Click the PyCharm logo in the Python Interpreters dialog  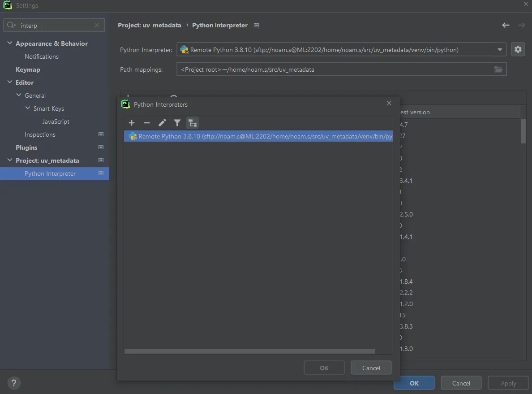[125, 104]
